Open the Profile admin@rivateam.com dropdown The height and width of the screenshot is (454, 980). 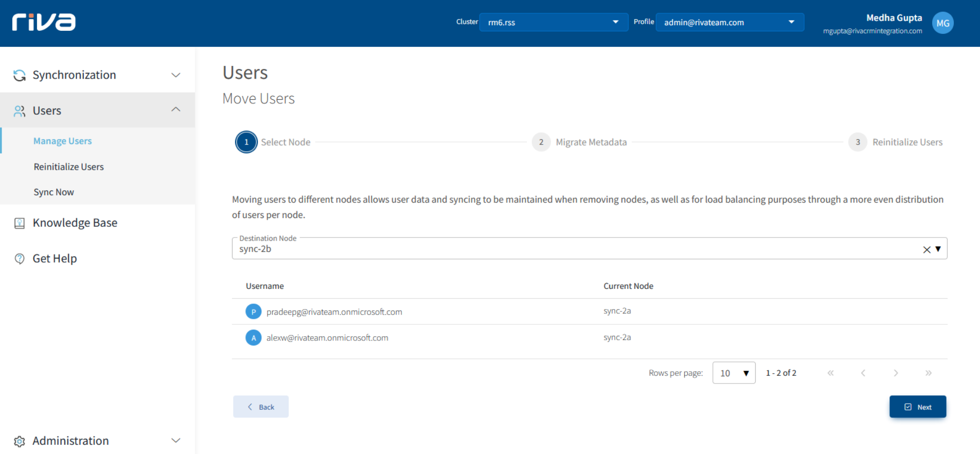point(729,22)
